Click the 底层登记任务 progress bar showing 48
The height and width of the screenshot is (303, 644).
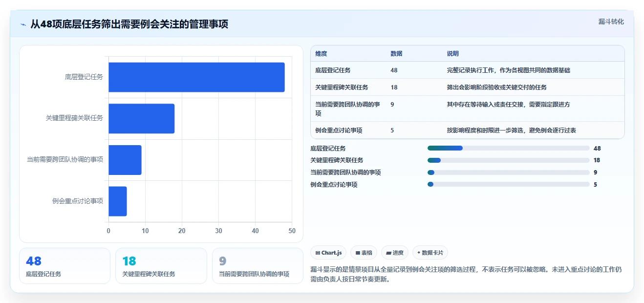click(509, 148)
